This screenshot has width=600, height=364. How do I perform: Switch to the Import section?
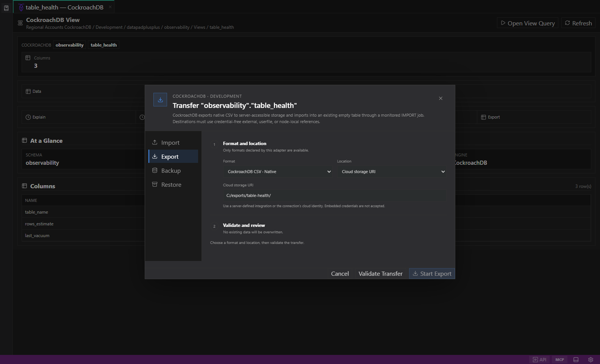(173, 142)
